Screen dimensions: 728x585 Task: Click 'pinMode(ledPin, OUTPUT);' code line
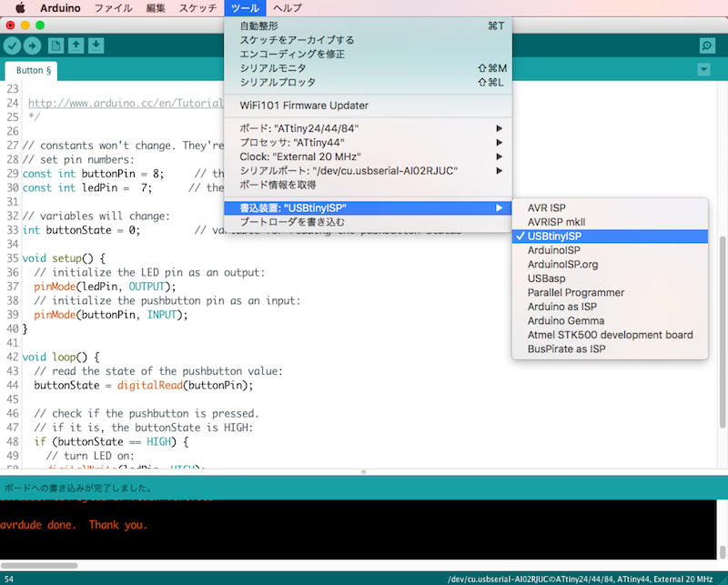point(105,287)
